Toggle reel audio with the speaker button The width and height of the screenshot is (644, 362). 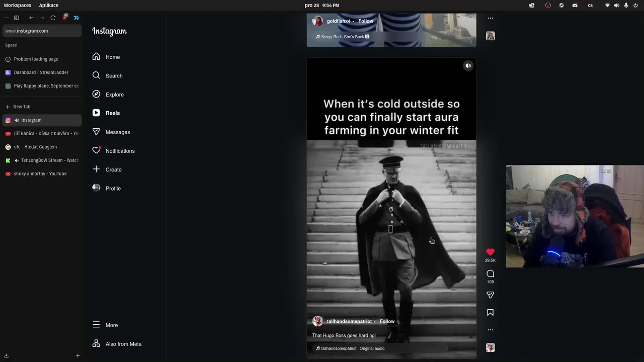point(468,66)
